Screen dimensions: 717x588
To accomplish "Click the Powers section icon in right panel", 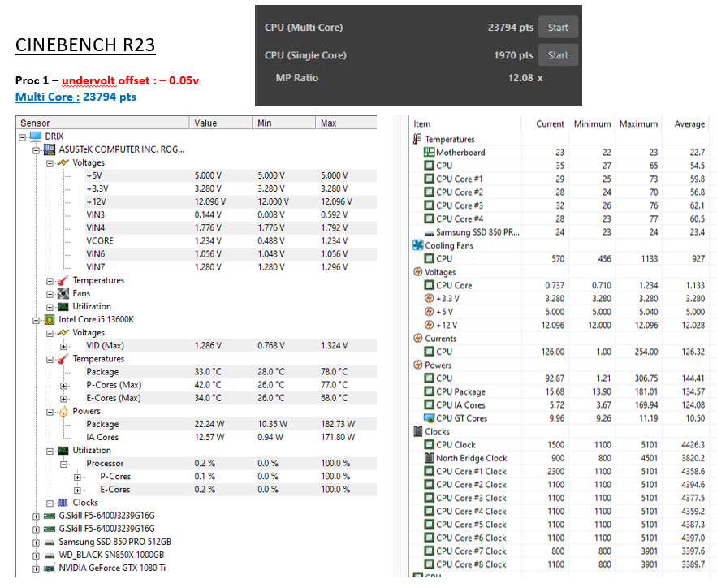I will [x=417, y=365].
